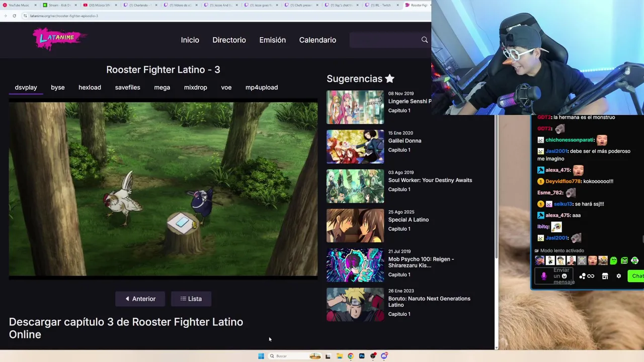
Task: Open Windows Start menu
Action: pos(261,356)
